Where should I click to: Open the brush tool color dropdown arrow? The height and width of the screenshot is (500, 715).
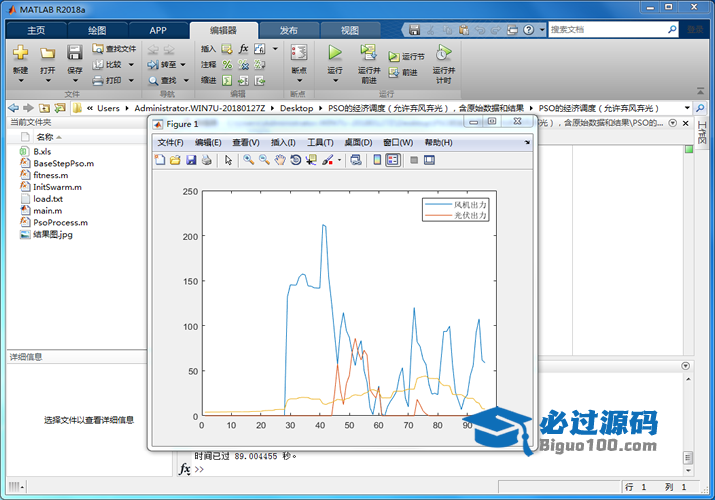[x=339, y=160]
